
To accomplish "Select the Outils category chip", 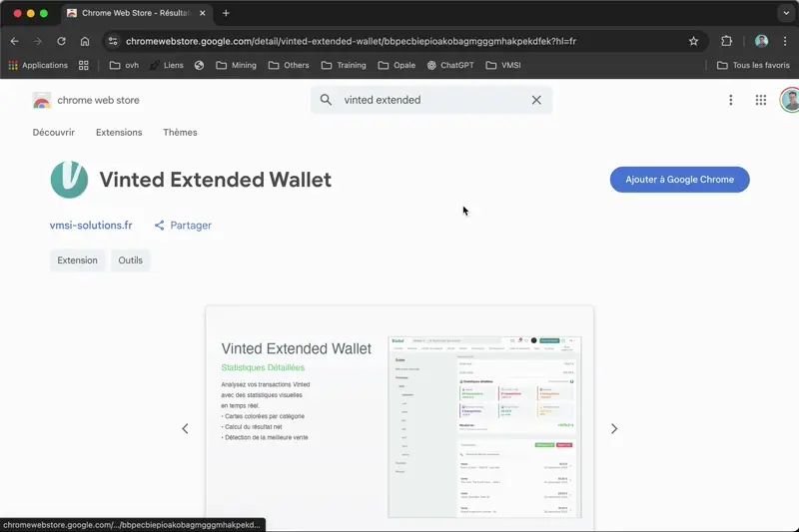I will point(131,261).
